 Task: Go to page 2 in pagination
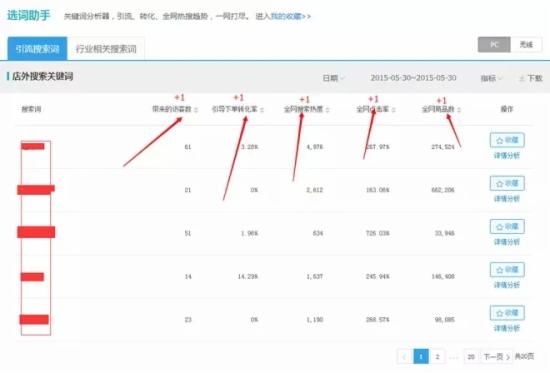click(437, 357)
